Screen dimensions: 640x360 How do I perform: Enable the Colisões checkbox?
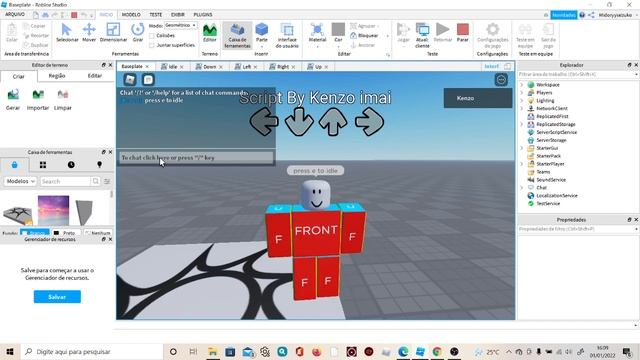pos(152,36)
